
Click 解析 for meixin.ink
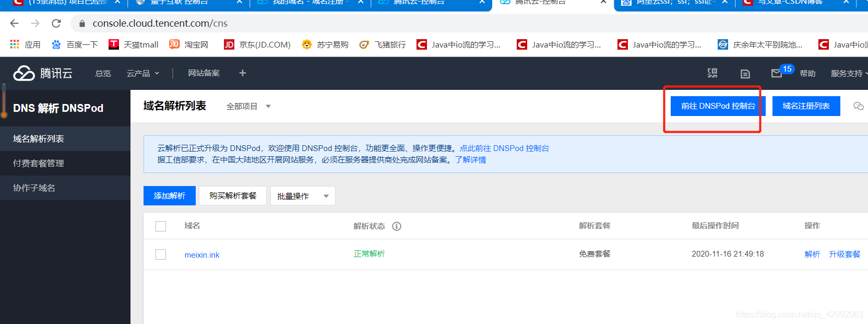(812, 254)
